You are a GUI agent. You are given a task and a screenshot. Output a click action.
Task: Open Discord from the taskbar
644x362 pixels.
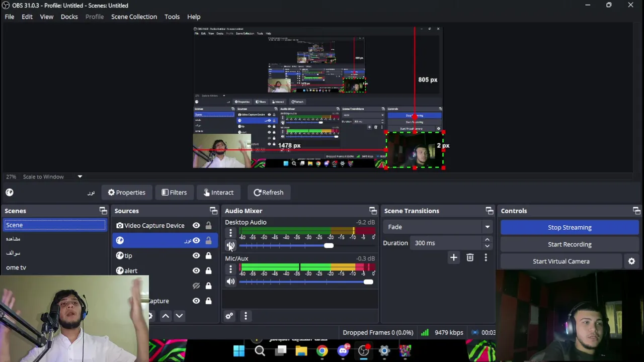tap(343, 350)
